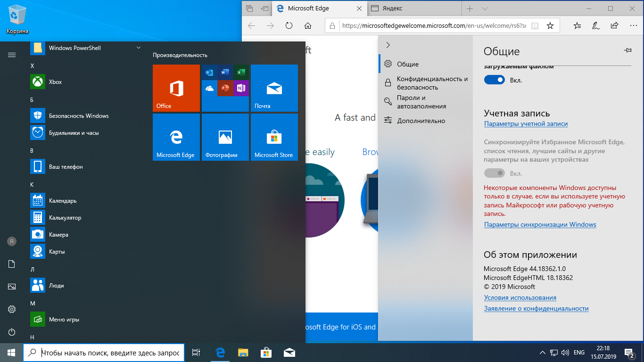Open a new Edge tab
The width and height of the screenshot is (644, 362).
coord(470,8)
